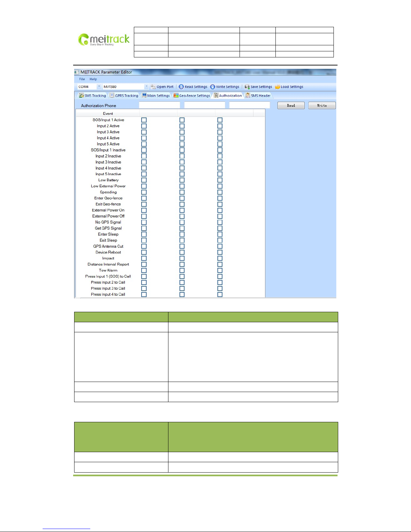The height and width of the screenshot is (532, 411).
Task: Check first box for Low Battery
Action: (144, 180)
